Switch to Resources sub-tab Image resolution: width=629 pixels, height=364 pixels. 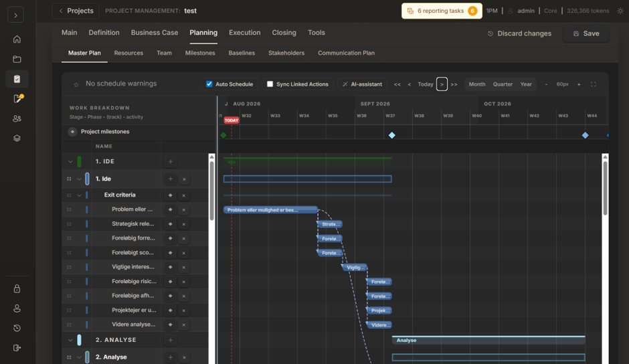(x=128, y=53)
